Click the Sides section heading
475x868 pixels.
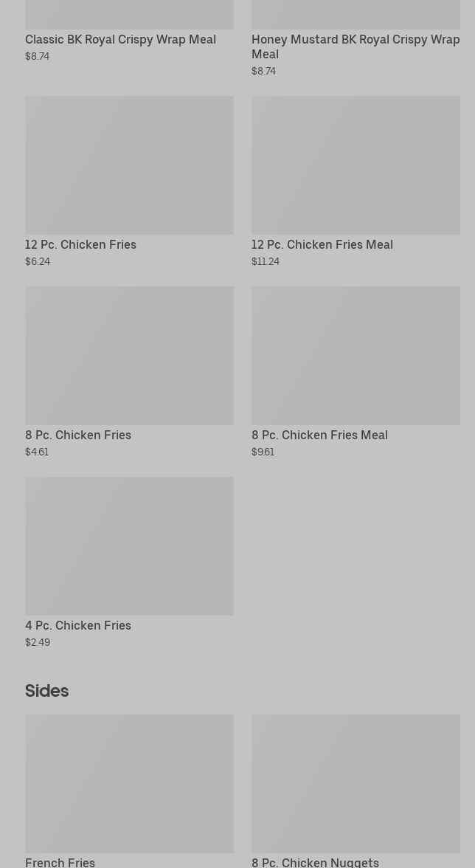tap(47, 691)
